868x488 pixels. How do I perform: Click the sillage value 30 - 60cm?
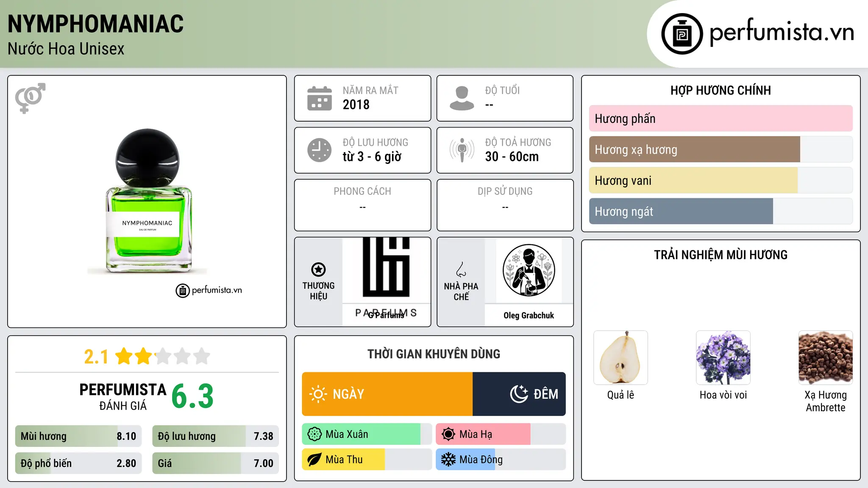512,157
